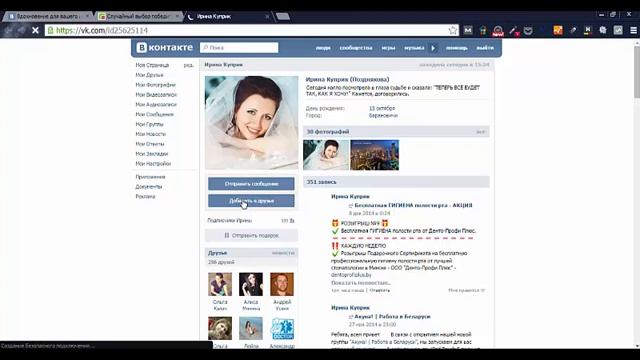Click the orange extension icon in the toolbar

[x=558, y=30]
